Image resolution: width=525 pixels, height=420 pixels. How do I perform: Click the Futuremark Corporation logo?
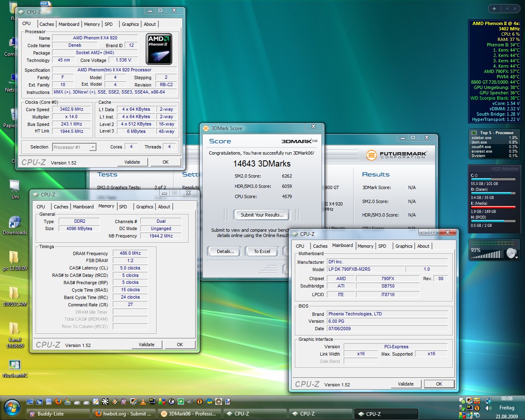pyautogui.click(x=396, y=155)
